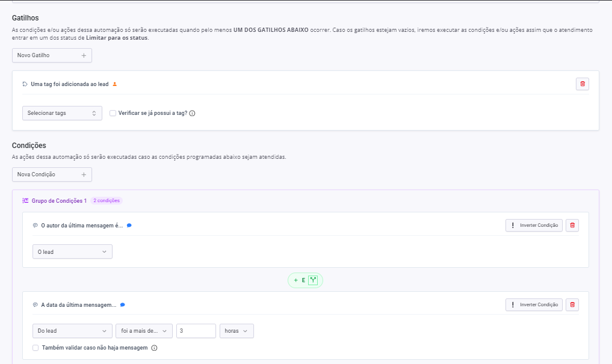Check 'Também validar caso não haja mensagem'
612x364 pixels.
pyautogui.click(x=36, y=348)
